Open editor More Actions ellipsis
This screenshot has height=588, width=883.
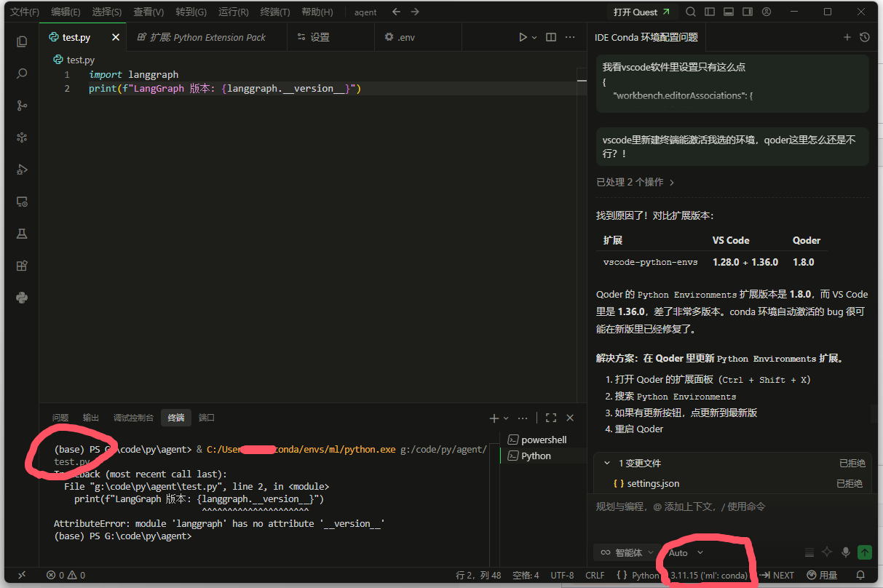pos(571,37)
